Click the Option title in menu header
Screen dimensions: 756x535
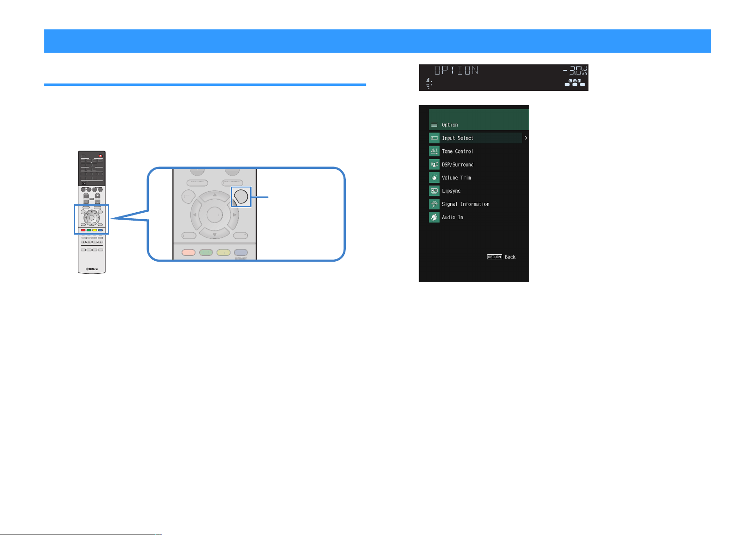pyautogui.click(x=450, y=125)
